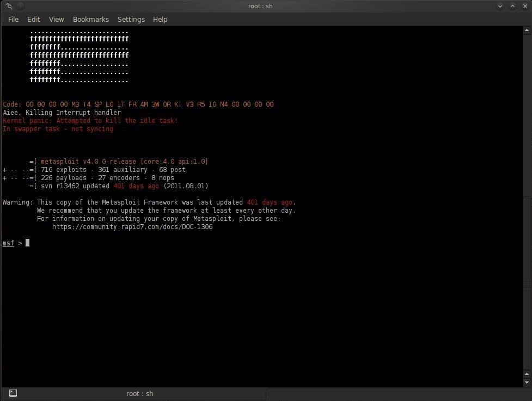Click 'Kernel panic: Attempted to kill' line
This screenshot has height=401, width=532.
[90, 121]
